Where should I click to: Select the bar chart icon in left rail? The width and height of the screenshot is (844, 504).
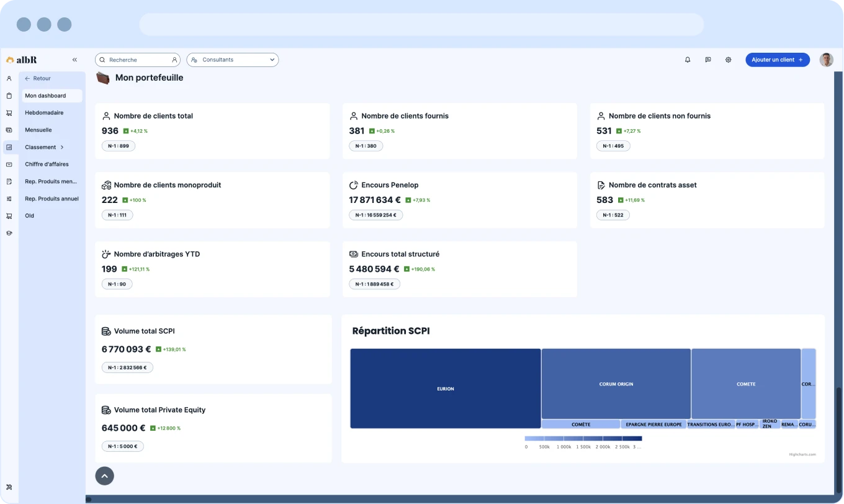click(9, 147)
